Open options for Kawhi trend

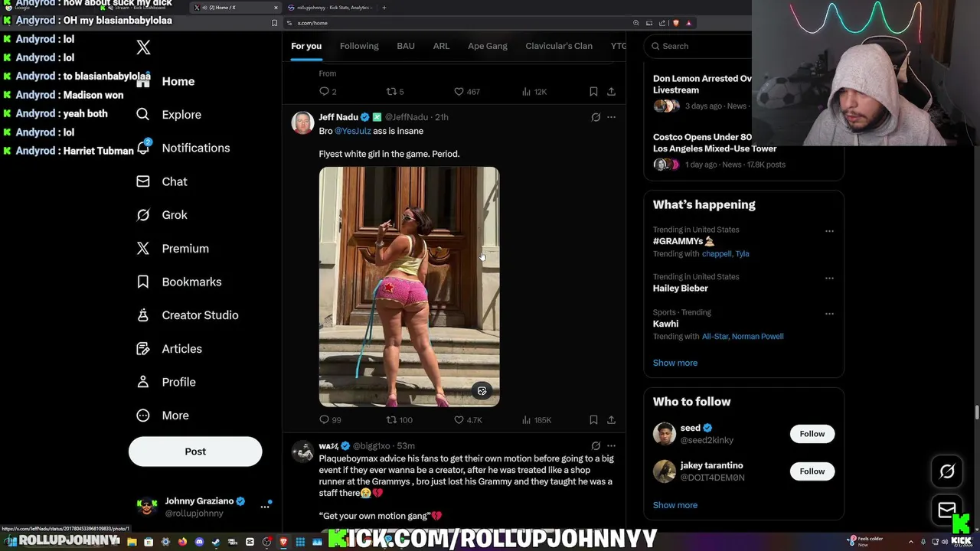(x=829, y=314)
